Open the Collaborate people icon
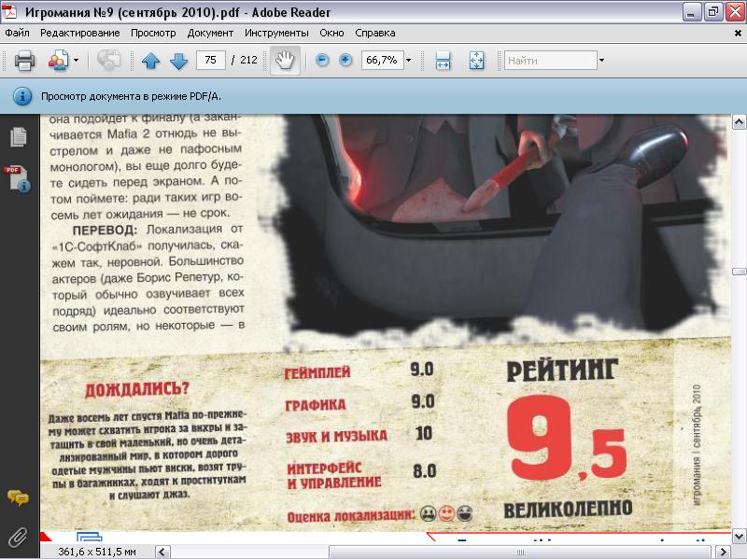The image size is (747, 560). coord(58,61)
